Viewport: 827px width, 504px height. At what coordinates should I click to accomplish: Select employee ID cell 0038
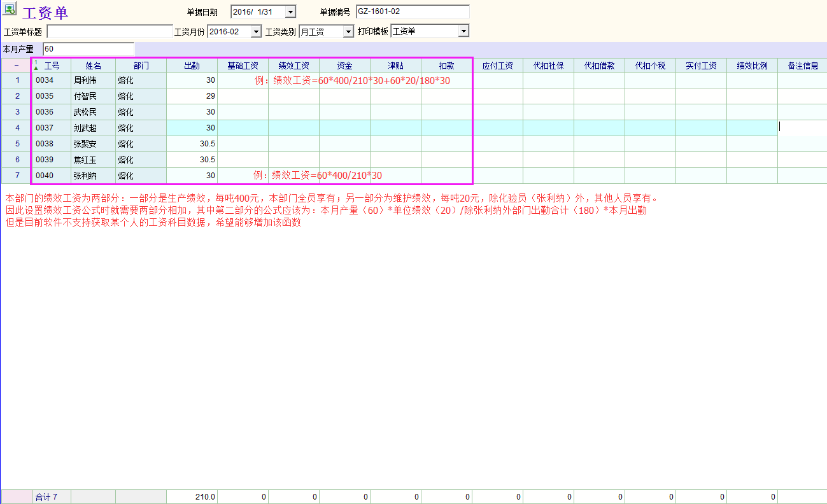tap(52, 144)
